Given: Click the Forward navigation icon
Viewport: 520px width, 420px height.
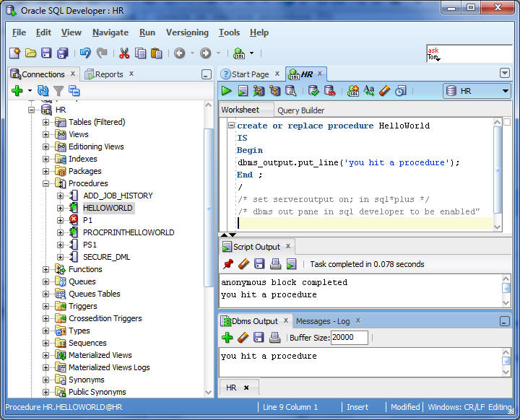Looking at the screenshot, I should [205, 53].
